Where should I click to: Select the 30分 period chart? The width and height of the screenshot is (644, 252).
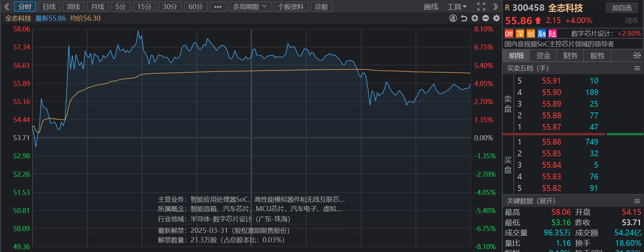coord(170,7)
